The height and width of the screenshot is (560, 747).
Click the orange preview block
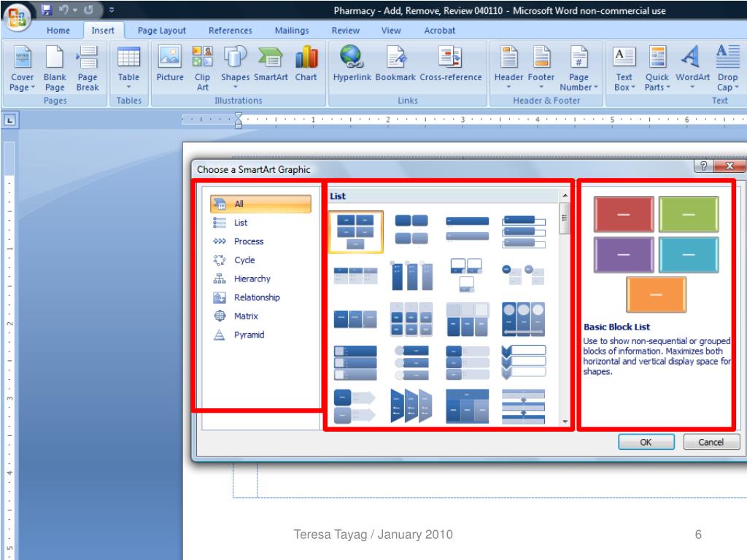(x=656, y=295)
